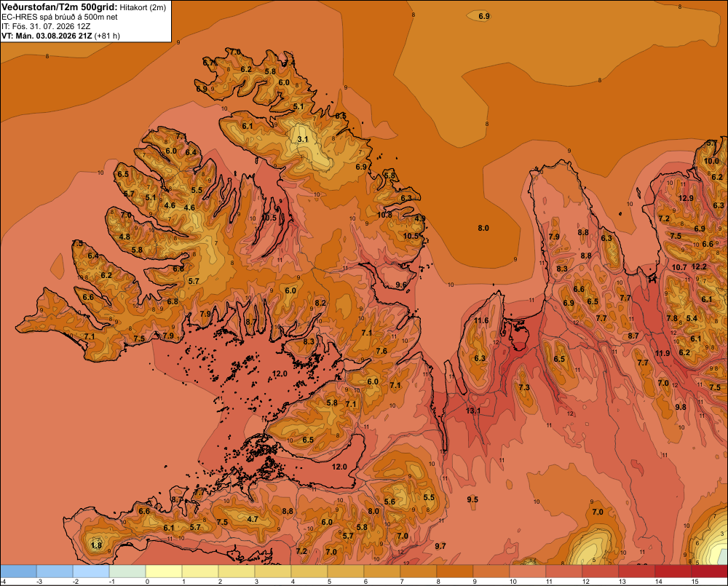Click the EC-HRES model description line

tap(60, 17)
